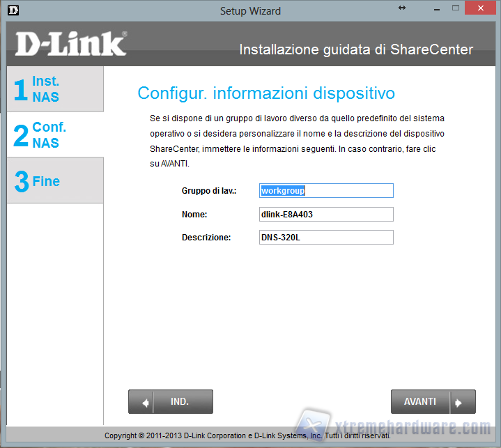Click the D-Link logo in the header

(x=70, y=44)
